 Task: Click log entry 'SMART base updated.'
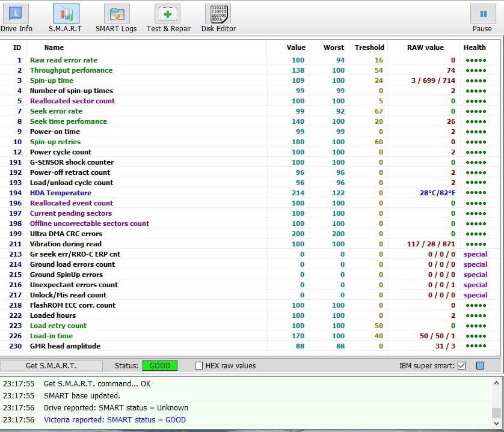click(x=82, y=396)
